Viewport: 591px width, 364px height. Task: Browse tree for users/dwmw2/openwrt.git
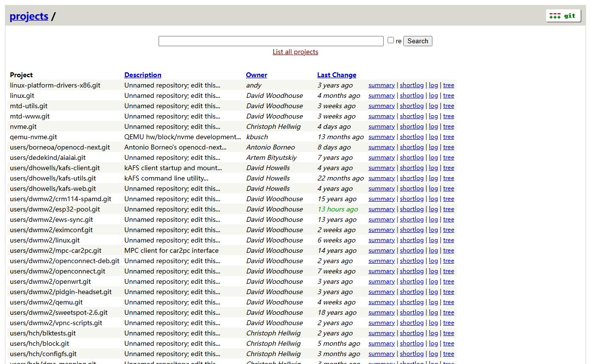[449, 282]
